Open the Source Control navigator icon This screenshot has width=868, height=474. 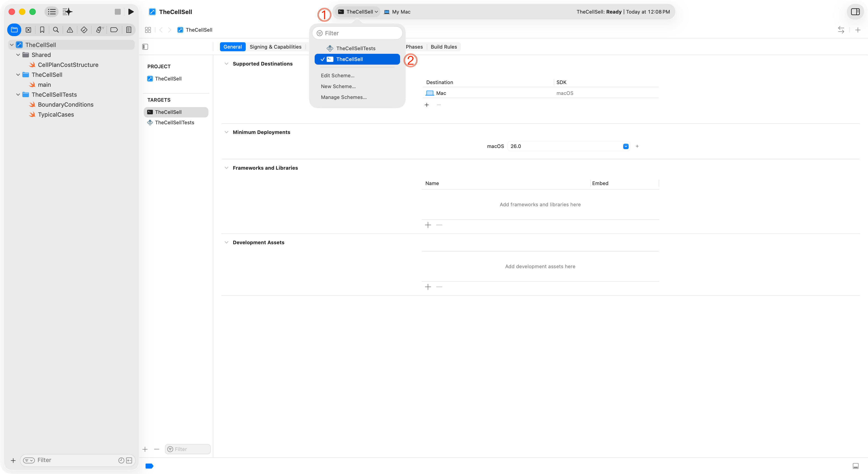pos(28,30)
